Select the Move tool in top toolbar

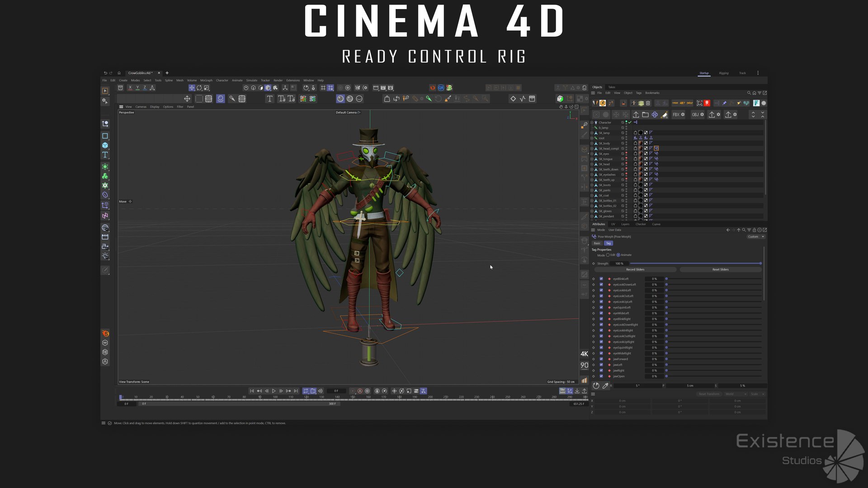(x=192, y=88)
